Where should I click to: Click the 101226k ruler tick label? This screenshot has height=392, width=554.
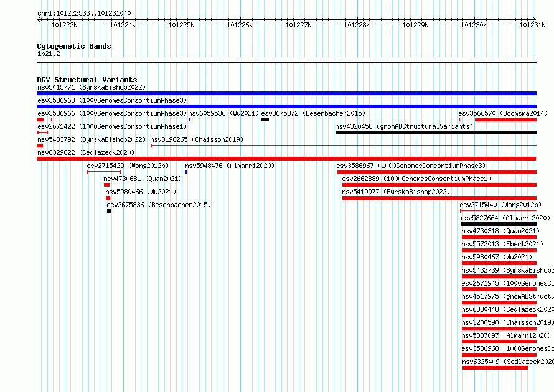(240, 25)
